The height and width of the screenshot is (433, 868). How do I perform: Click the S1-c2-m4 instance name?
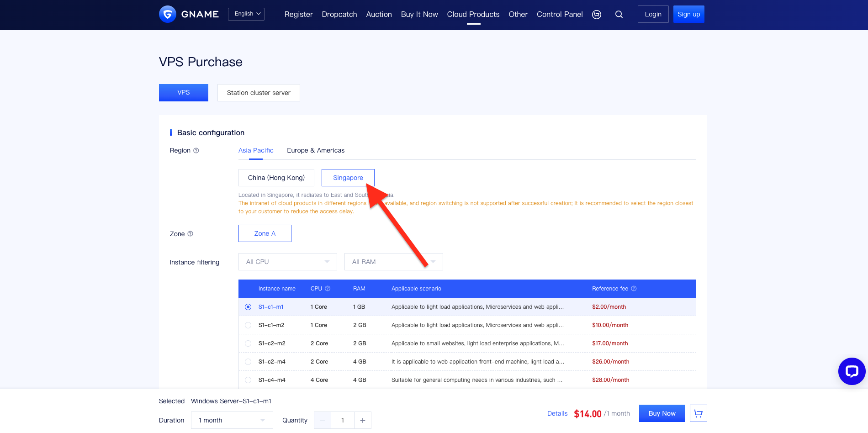coord(272,362)
